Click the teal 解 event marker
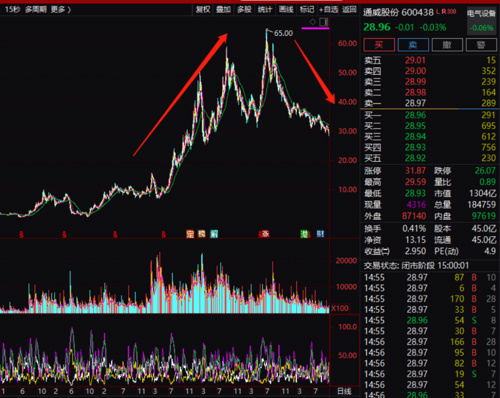This screenshot has width=500, height=398. coord(214,234)
